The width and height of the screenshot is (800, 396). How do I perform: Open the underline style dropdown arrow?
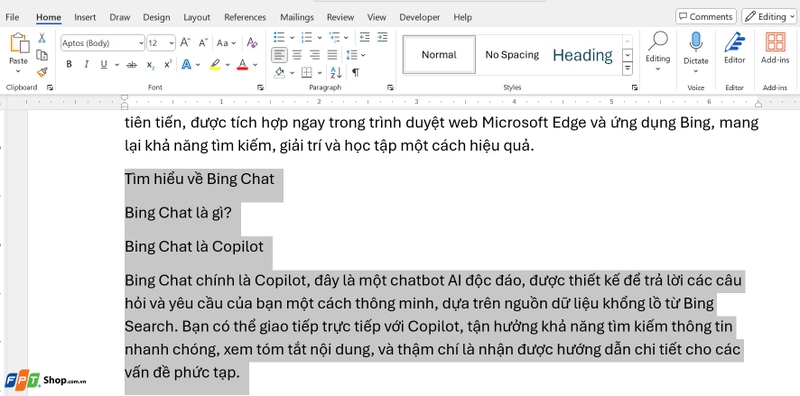click(x=117, y=65)
